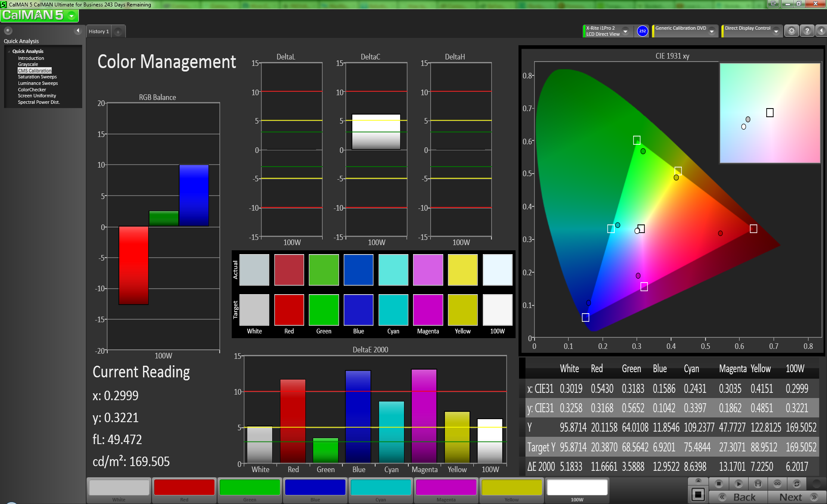The height and width of the screenshot is (504, 827).
Task: Click the read series bracket icon
Action: click(758, 484)
